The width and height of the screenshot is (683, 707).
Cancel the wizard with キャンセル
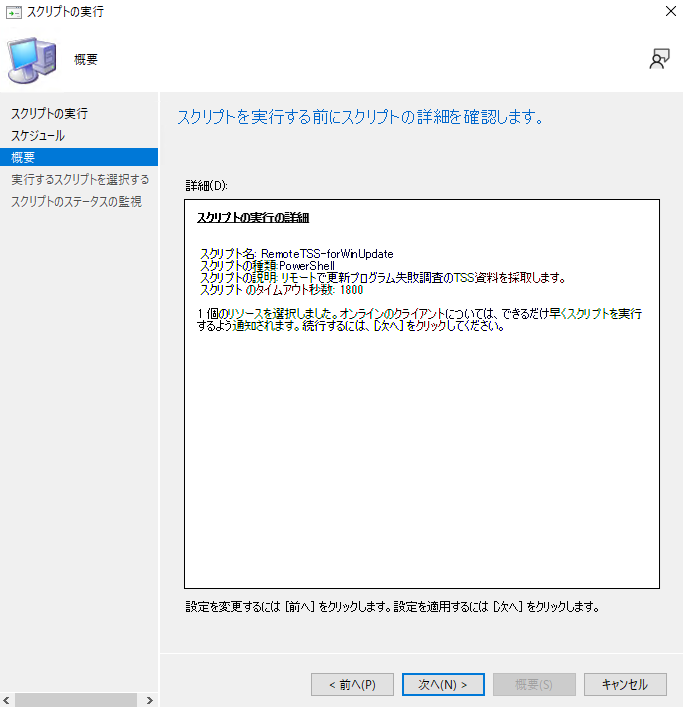pos(625,684)
